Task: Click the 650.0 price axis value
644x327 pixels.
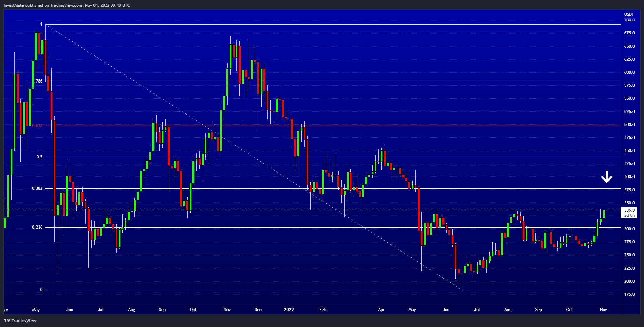Action: click(x=629, y=46)
